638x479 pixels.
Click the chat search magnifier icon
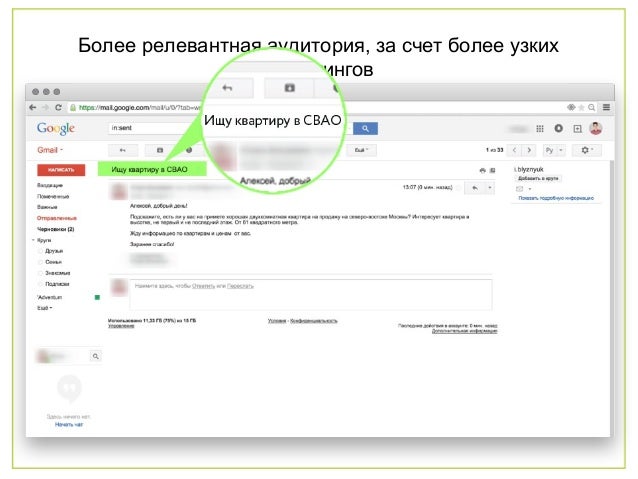point(95,357)
